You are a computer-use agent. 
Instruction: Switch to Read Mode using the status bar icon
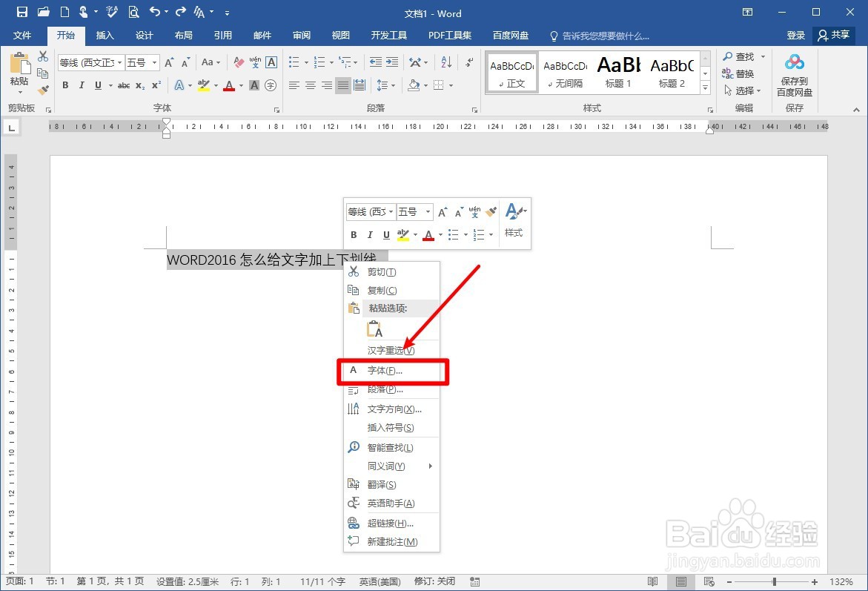[x=653, y=581]
